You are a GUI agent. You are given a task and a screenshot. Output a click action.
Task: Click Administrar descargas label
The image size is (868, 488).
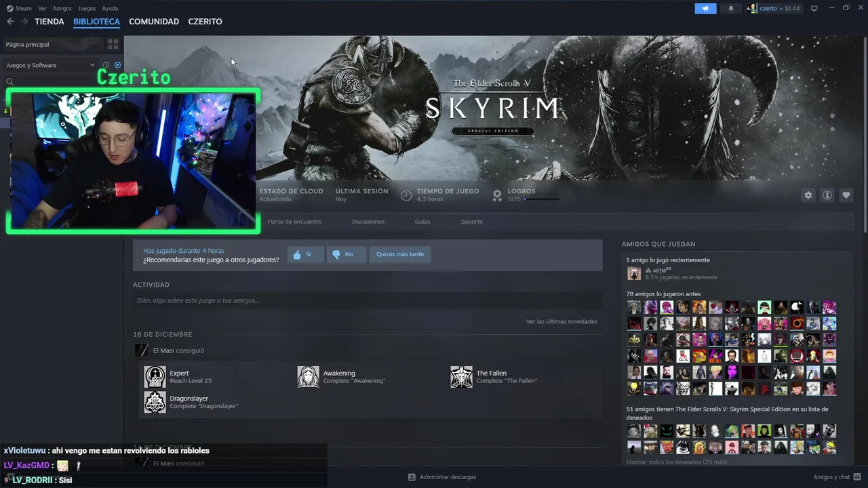(x=448, y=477)
